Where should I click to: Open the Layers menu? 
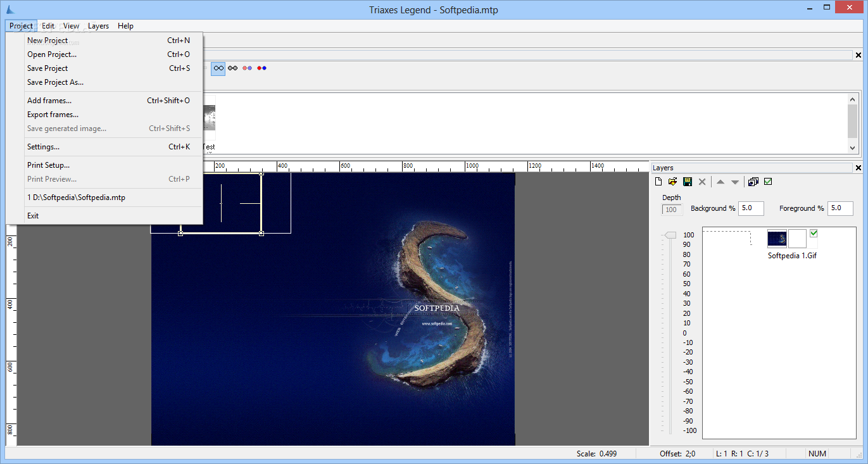(x=98, y=26)
